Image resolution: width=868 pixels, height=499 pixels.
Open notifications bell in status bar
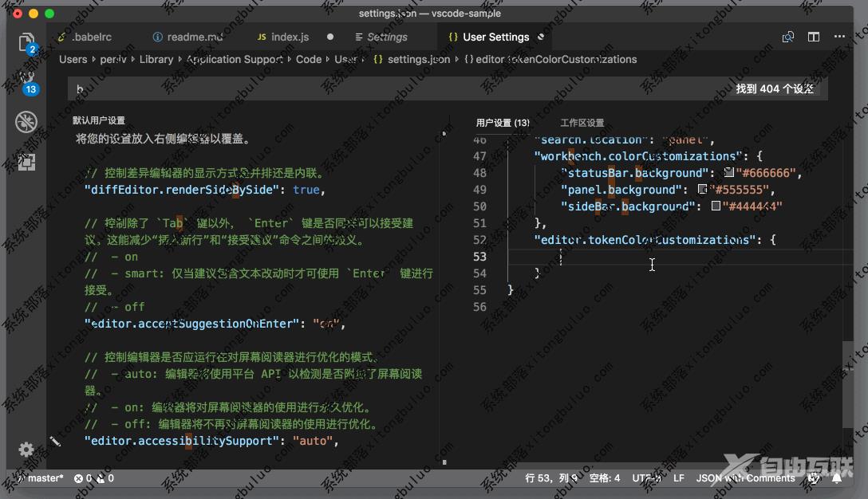click(836, 478)
